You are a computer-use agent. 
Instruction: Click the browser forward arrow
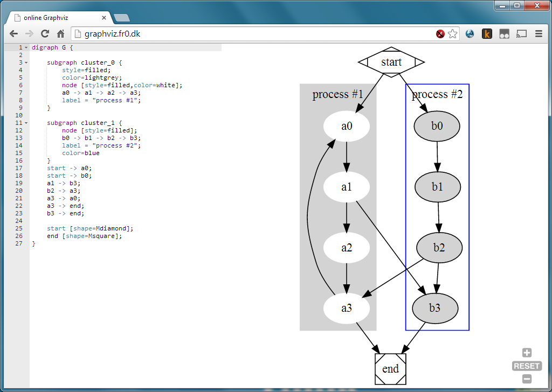tap(29, 34)
